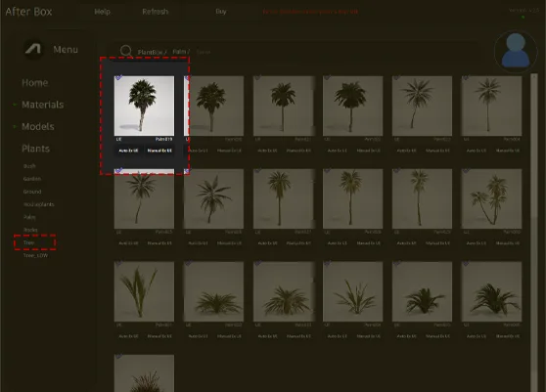
Task: Select the Palm024 thumbnail
Action: (x=491, y=106)
